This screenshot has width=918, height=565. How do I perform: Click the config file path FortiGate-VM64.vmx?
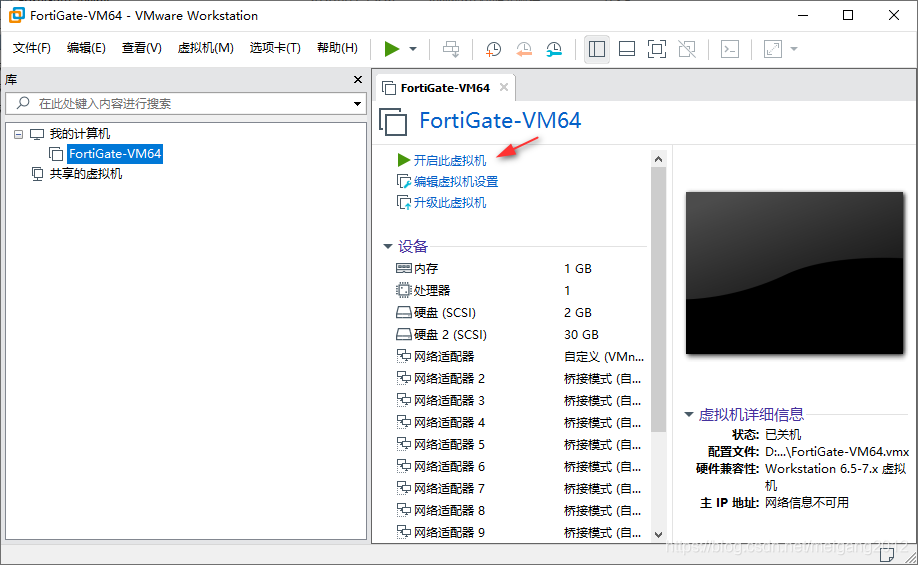pos(837,452)
